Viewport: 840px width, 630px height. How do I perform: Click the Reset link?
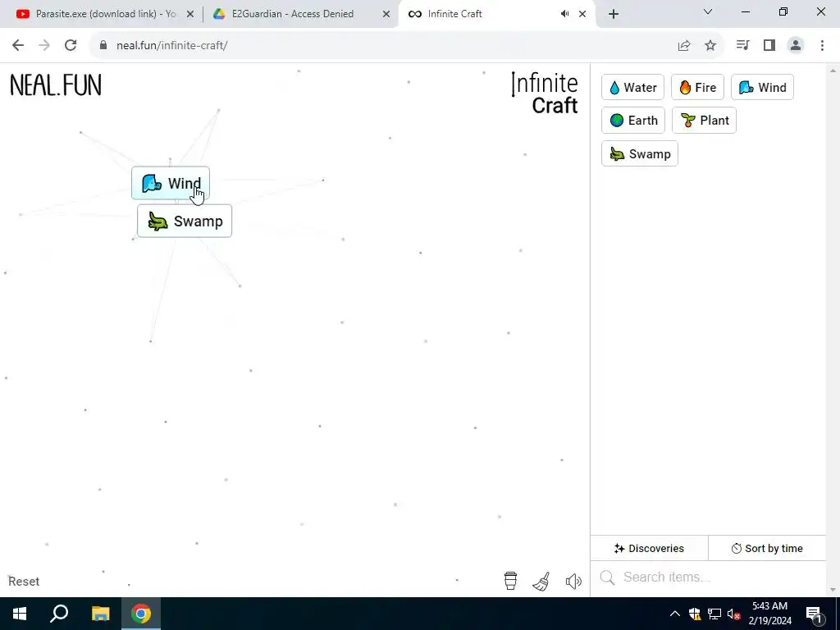click(24, 582)
